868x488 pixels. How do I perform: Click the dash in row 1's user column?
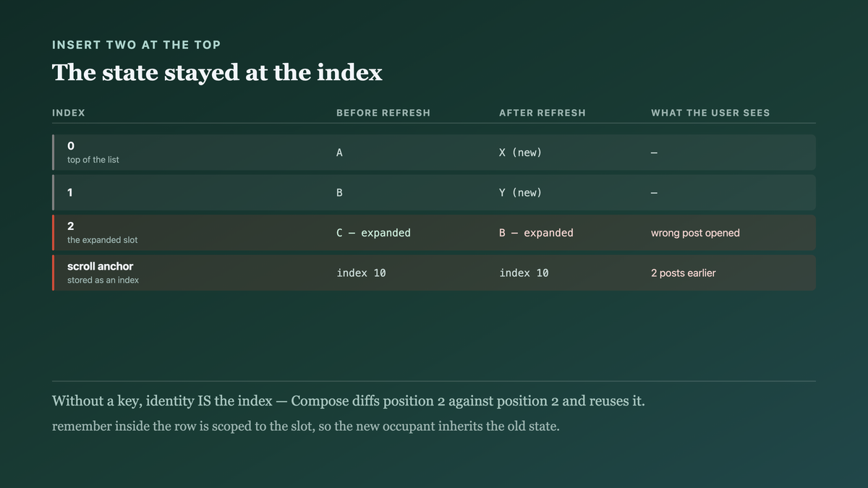tap(654, 193)
